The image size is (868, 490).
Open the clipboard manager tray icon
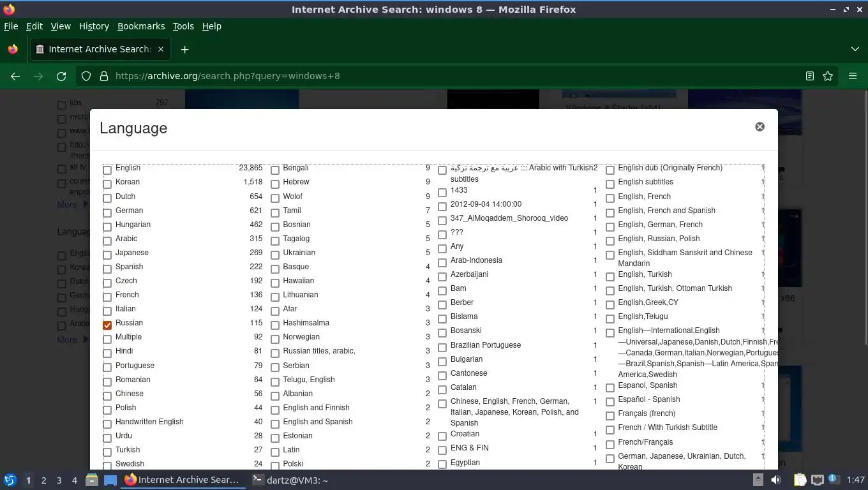click(800, 480)
